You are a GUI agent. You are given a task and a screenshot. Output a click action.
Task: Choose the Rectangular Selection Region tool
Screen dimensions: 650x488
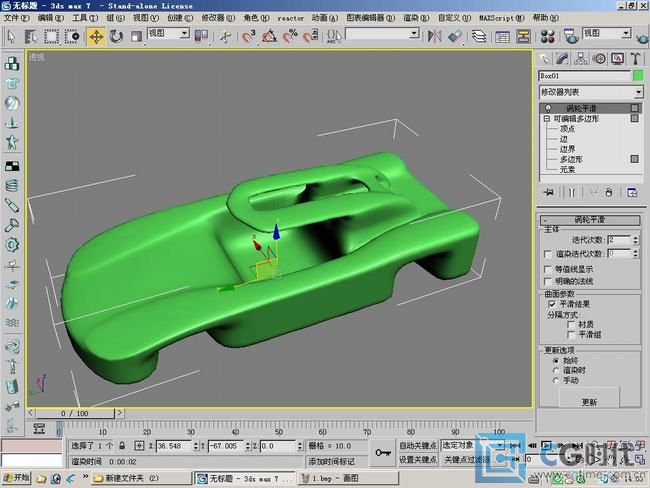[x=51, y=36]
